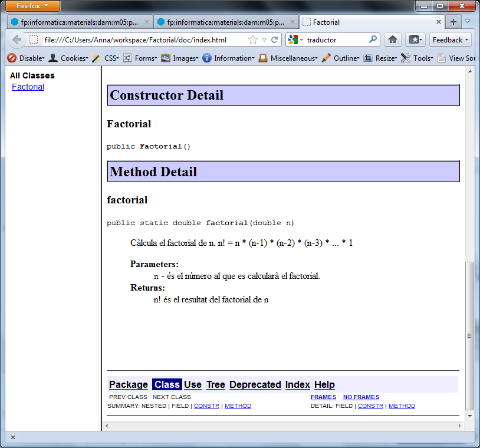Screen dimensions: 480x448
Task: Click the back navigation arrow
Action: coord(17,39)
